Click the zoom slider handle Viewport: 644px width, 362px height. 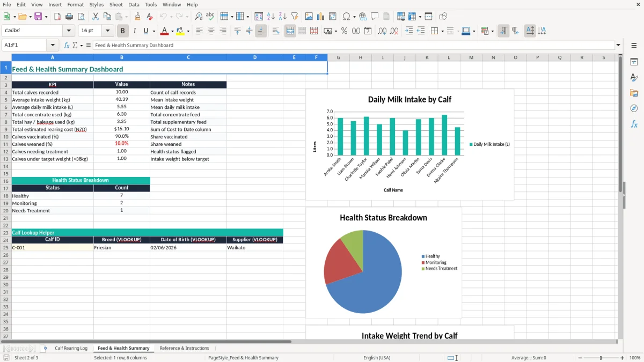click(x=601, y=358)
